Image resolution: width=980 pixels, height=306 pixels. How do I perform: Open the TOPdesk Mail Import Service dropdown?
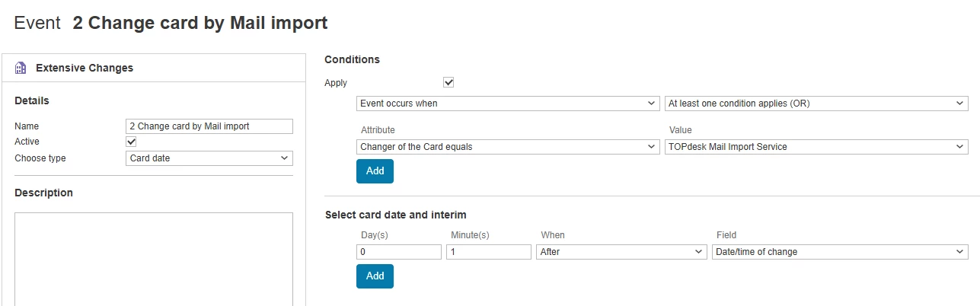(x=816, y=146)
